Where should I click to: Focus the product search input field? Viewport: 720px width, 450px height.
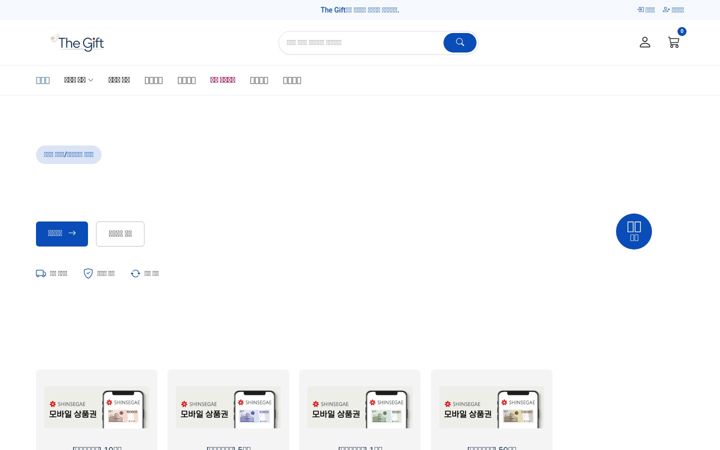pyautogui.click(x=361, y=43)
